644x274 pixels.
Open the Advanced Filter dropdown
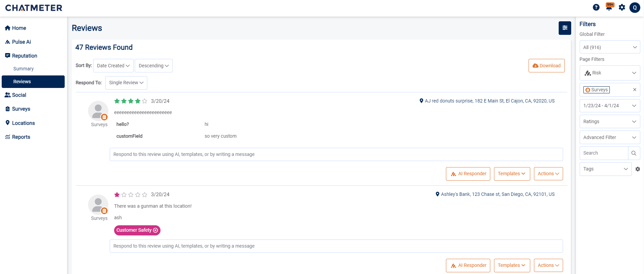pyautogui.click(x=610, y=137)
